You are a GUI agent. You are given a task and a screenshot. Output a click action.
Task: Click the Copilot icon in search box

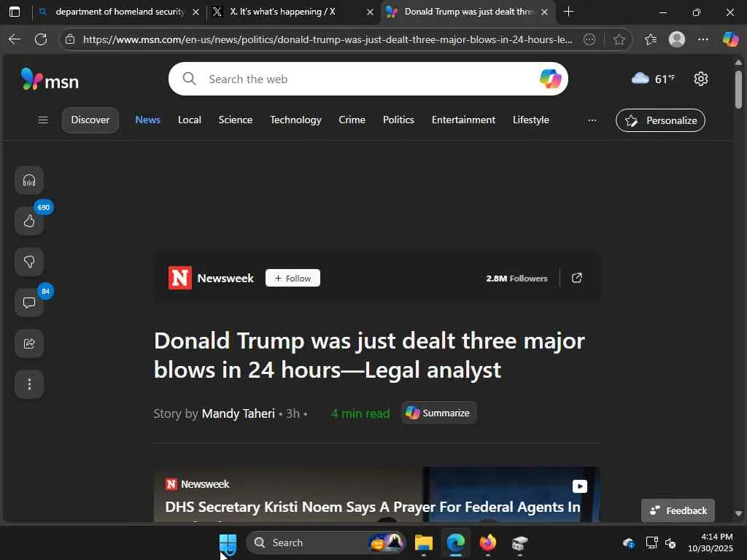tap(550, 79)
